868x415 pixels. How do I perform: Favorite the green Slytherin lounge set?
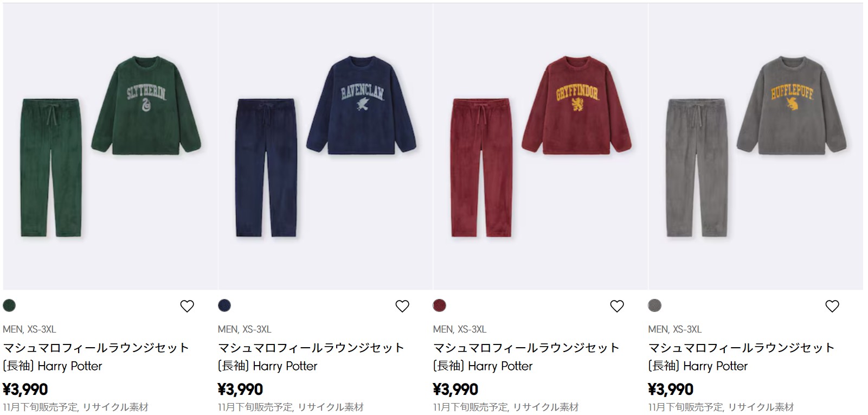(x=187, y=307)
